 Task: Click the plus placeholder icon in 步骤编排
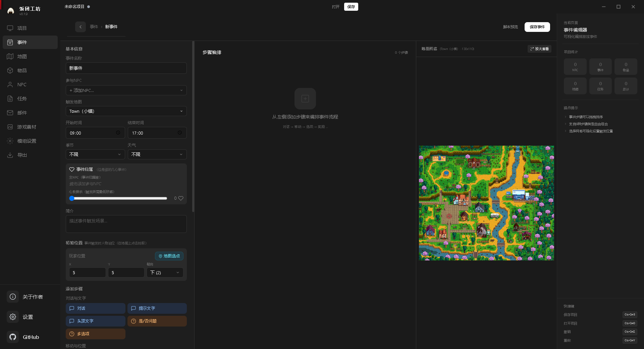(305, 99)
